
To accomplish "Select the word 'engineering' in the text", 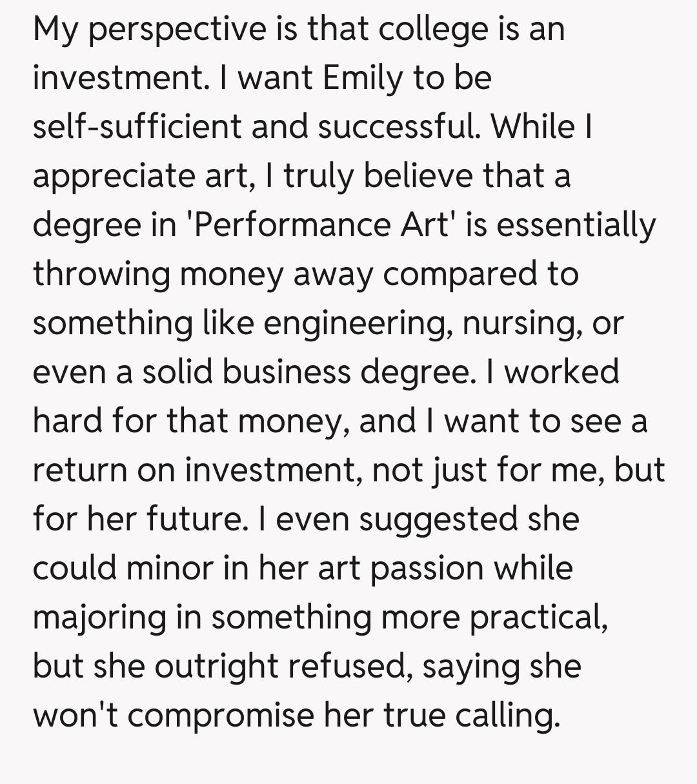I will click(x=350, y=323).
